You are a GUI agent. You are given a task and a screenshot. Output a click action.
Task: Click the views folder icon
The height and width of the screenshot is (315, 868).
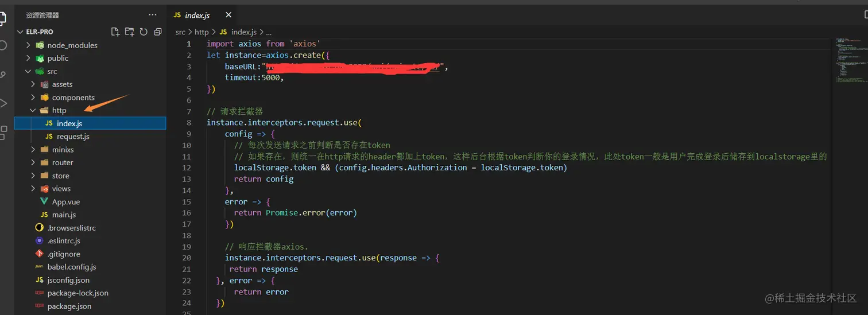[44, 189]
